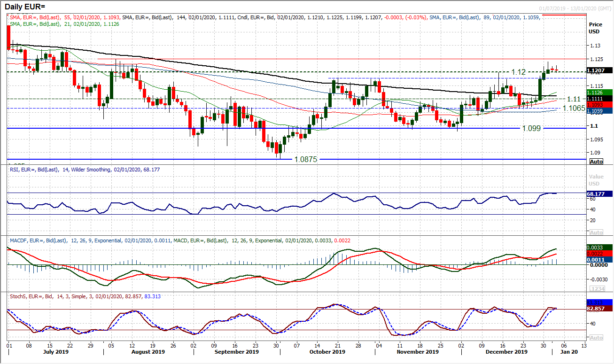Viewport: 614px width, 364px height.
Task: Click the blue 1.1059 price tag
Action: (x=600, y=111)
